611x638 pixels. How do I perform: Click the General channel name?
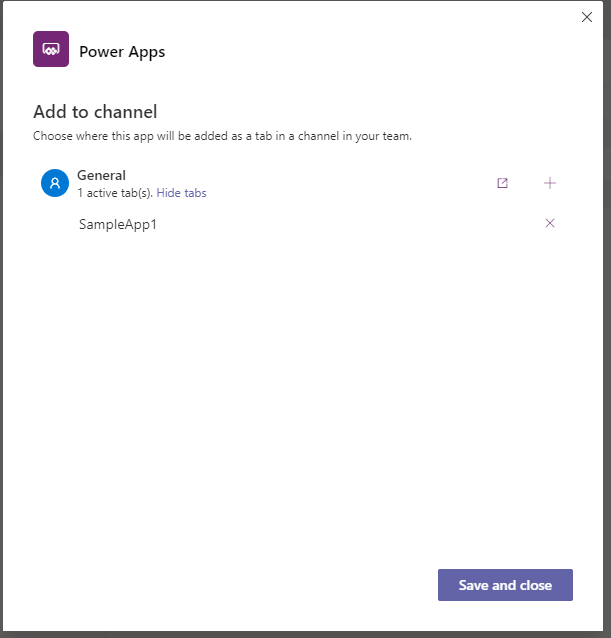(101, 175)
